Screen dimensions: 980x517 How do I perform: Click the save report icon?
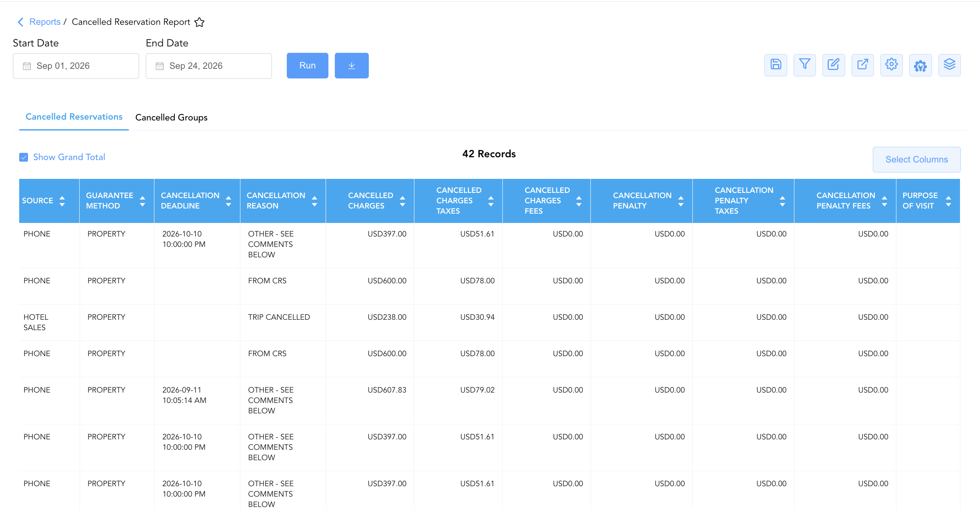(776, 65)
